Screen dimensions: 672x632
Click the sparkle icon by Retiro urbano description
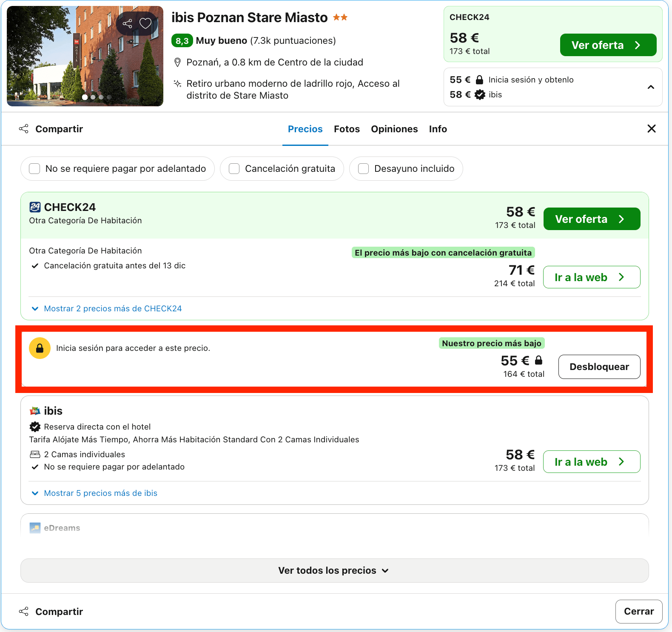pos(178,83)
